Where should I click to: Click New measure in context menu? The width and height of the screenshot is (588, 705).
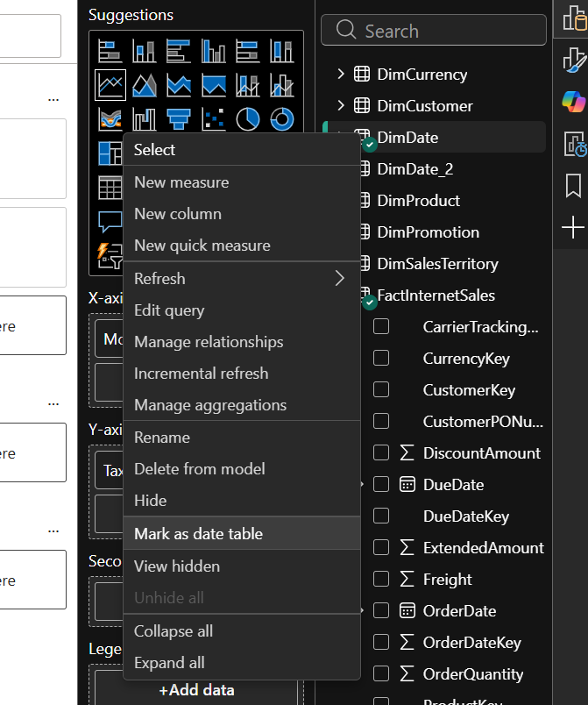[x=181, y=182]
